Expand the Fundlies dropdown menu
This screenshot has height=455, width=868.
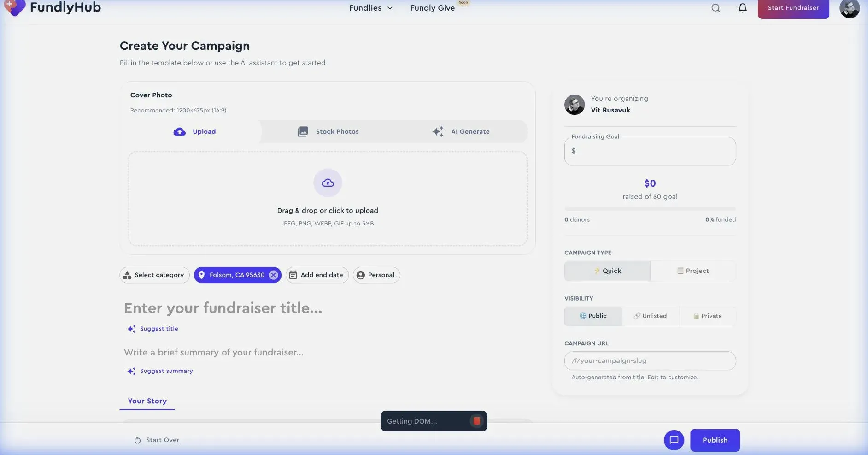coord(370,8)
